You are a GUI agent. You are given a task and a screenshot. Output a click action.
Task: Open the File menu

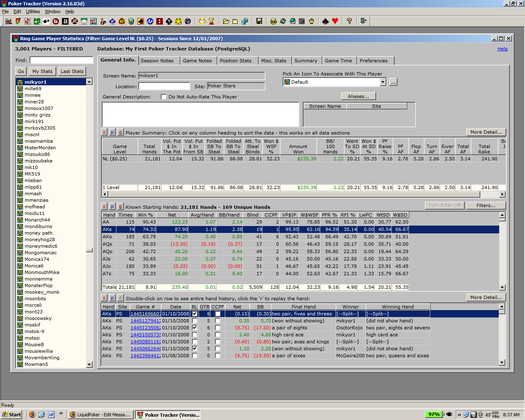pyautogui.click(x=5, y=11)
